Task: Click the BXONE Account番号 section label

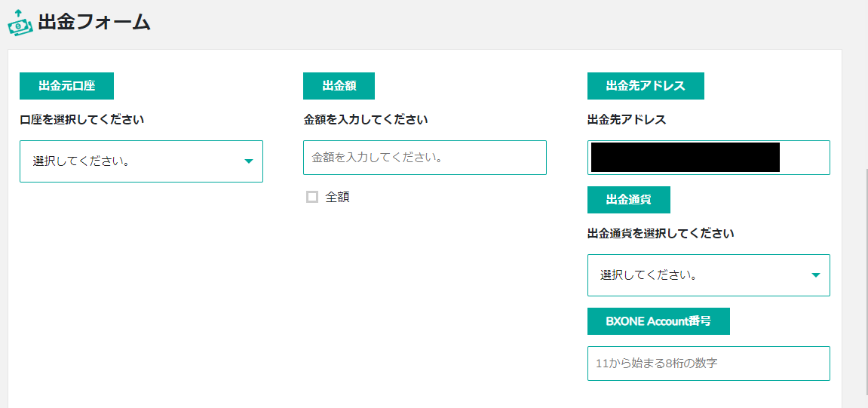Action: pos(658,321)
